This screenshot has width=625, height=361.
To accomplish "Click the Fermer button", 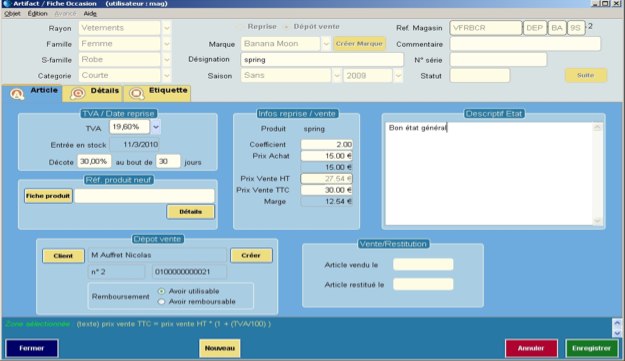I will click(31, 348).
